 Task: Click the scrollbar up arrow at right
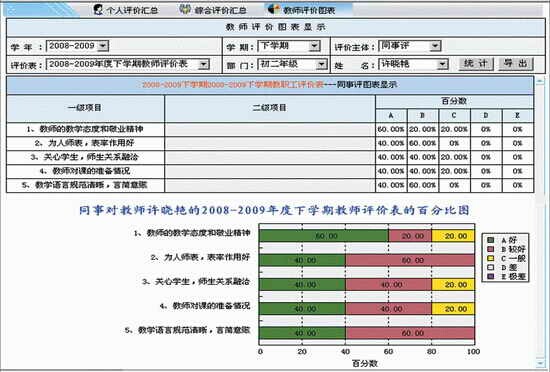click(540, 81)
